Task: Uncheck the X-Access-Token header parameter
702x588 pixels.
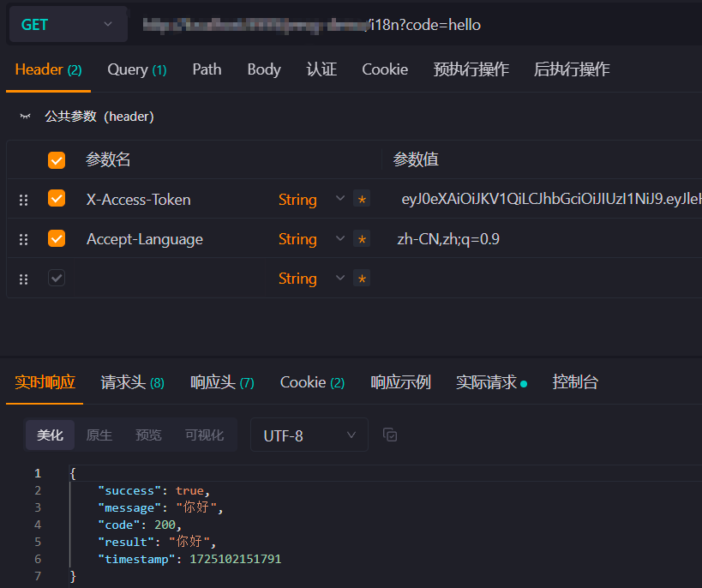Action: pyautogui.click(x=56, y=199)
